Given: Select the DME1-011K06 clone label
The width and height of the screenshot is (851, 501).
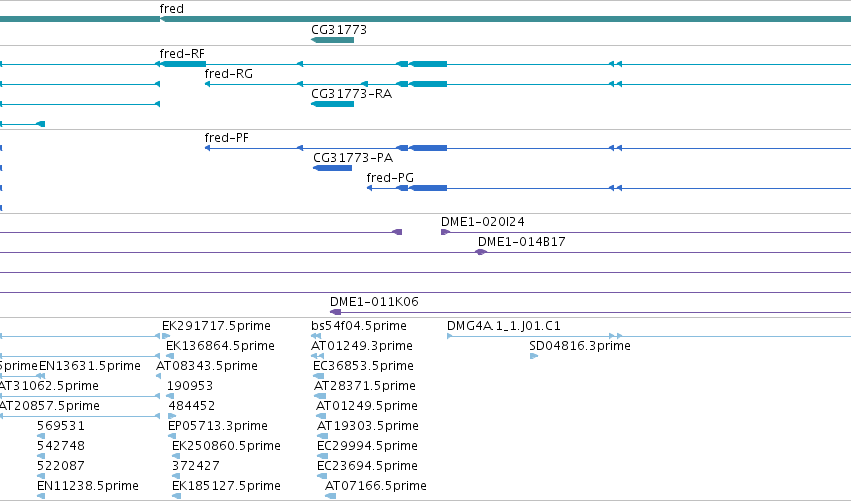Looking at the screenshot, I should (x=374, y=301).
